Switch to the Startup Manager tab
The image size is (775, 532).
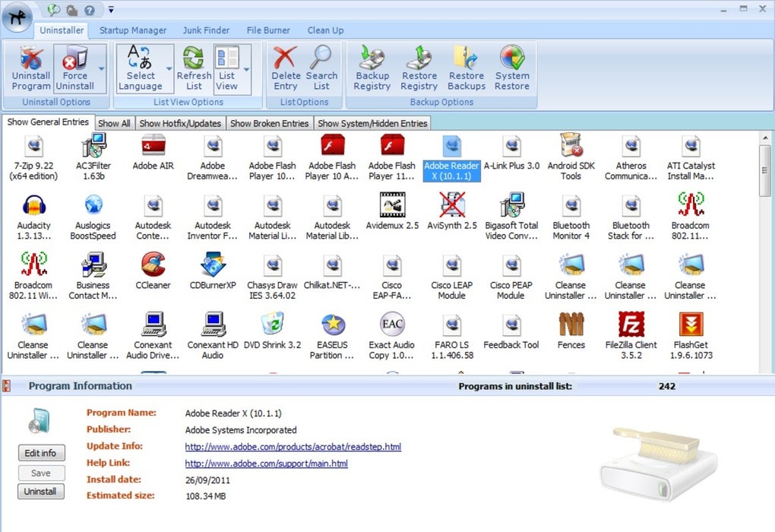(132, 30)
